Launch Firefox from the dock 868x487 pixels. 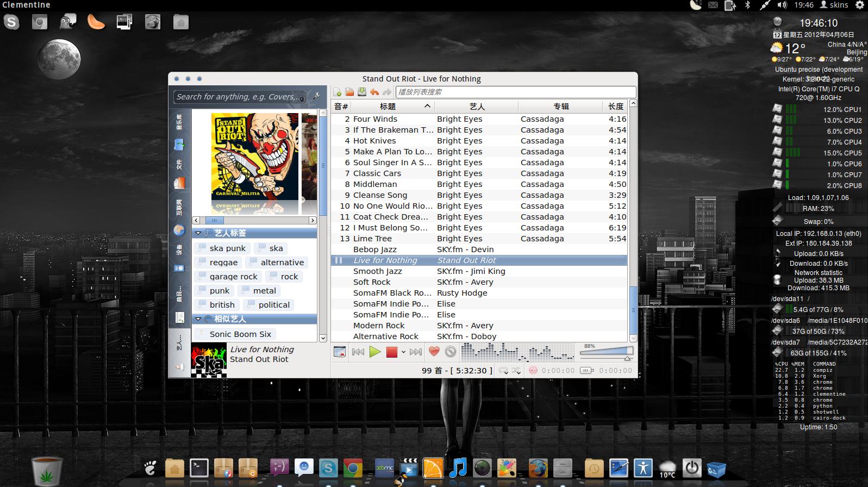click(538, 468)
